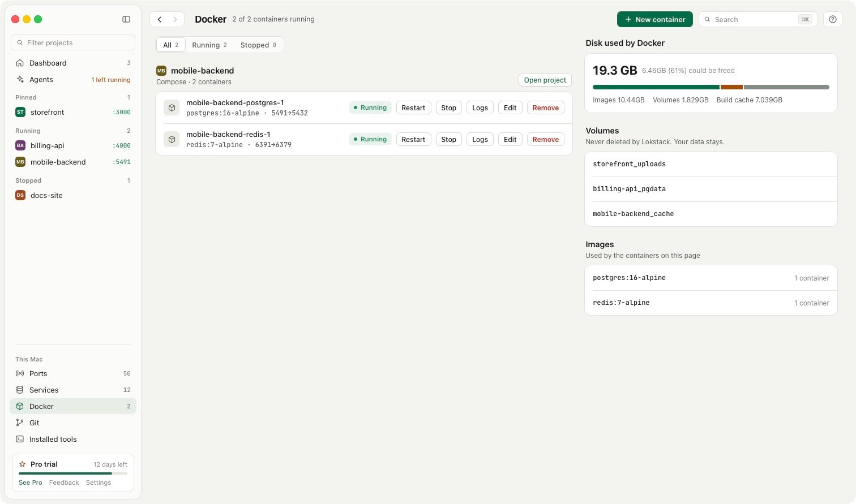
Task: Click the billing-api BA badge icon
Action: pyautogui.click(x=20, y=145)
